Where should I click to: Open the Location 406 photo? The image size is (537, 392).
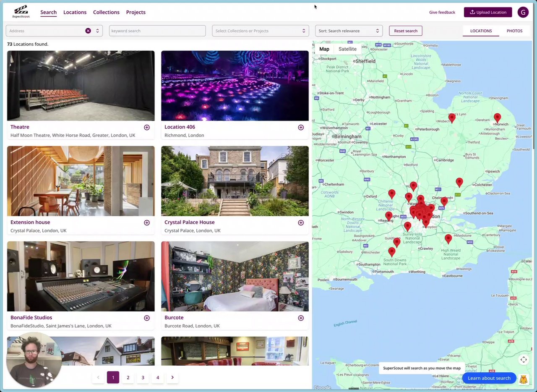[235, 86]
